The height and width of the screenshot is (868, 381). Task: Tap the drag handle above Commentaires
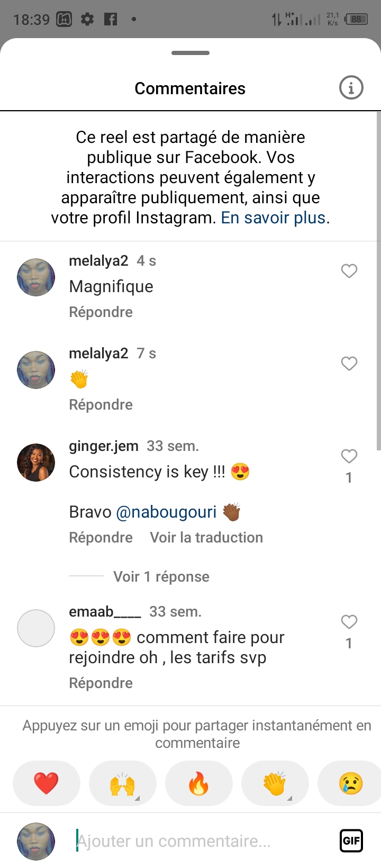point(190,53)
